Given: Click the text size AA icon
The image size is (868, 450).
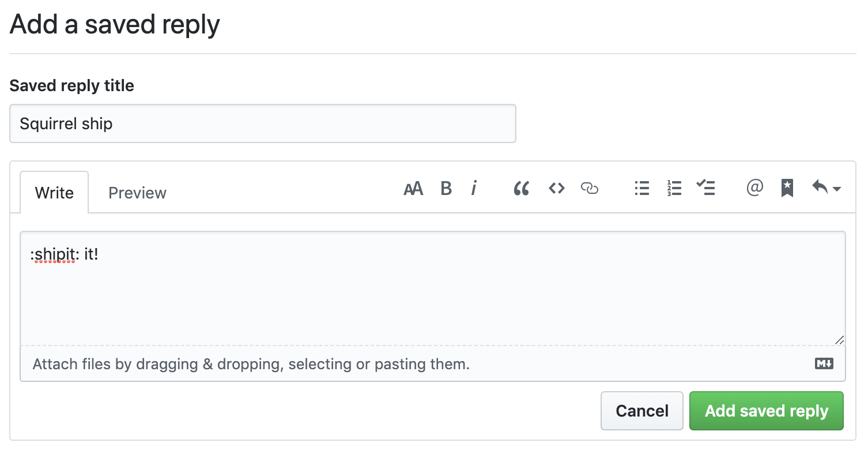Looking at the screenshot, I should (413, 188).
